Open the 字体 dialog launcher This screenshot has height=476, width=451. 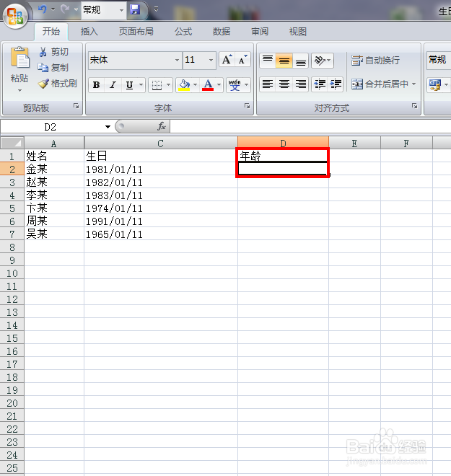pyautogui.click(x=248, y=106)
